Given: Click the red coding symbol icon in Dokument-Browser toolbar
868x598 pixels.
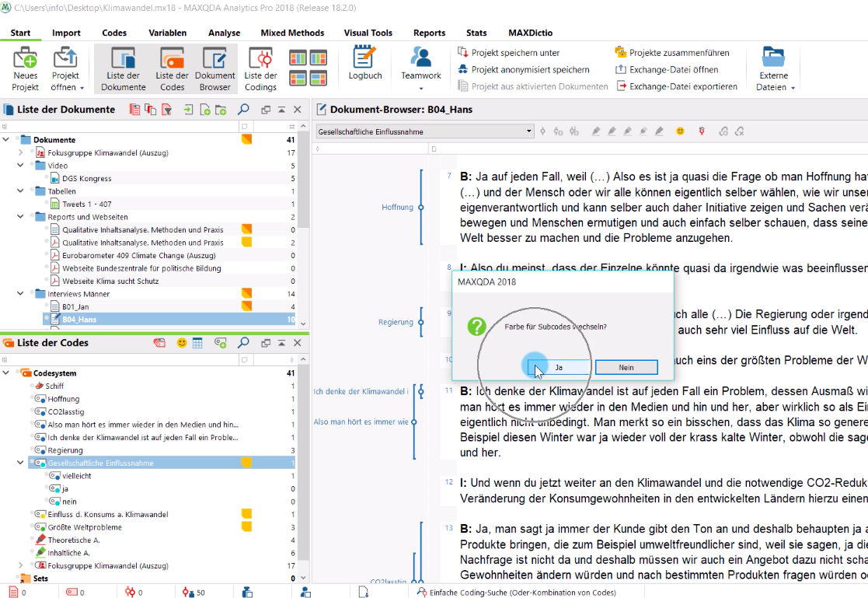Looking at the screenshot, I should click(702, 131).
